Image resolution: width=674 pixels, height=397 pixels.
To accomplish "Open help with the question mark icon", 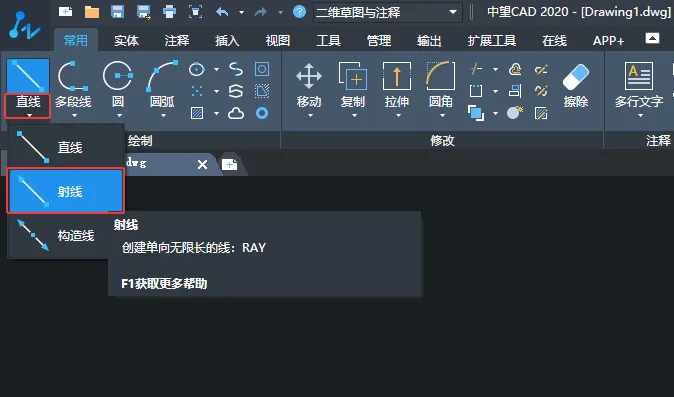I will pos(299,12).
